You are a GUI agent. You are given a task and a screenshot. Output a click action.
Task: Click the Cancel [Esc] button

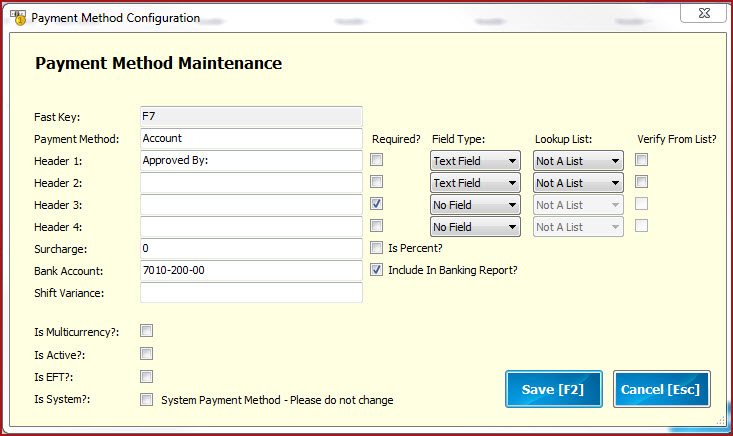pos(661,389)
